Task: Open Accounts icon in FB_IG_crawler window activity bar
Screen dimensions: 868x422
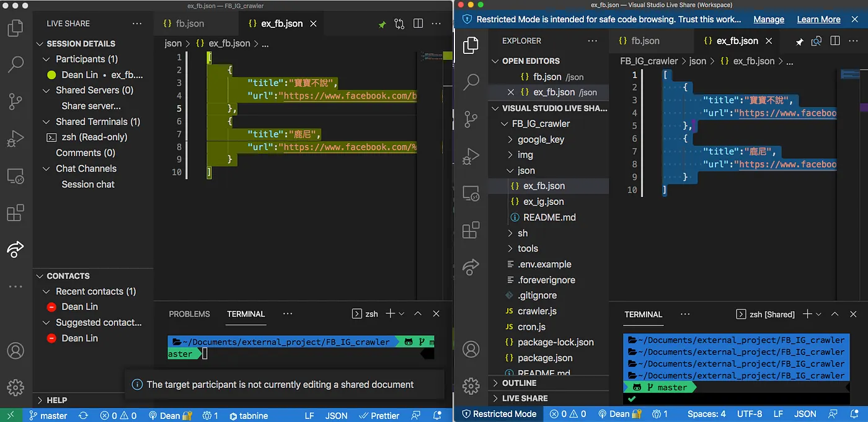Action: click(x=15, y=351)
